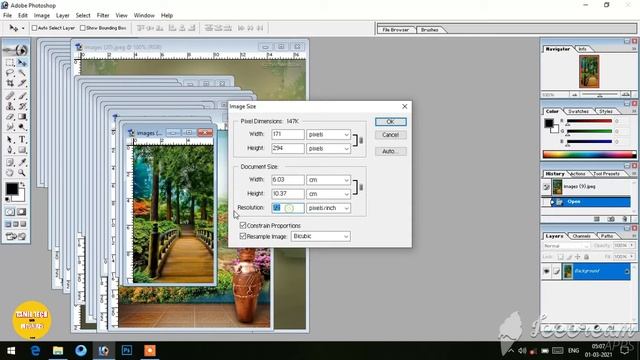Close the Image Size dialog with X
The width and height of the screenshot is (640, 360).
pyautogui.click(x=404, y=107)
